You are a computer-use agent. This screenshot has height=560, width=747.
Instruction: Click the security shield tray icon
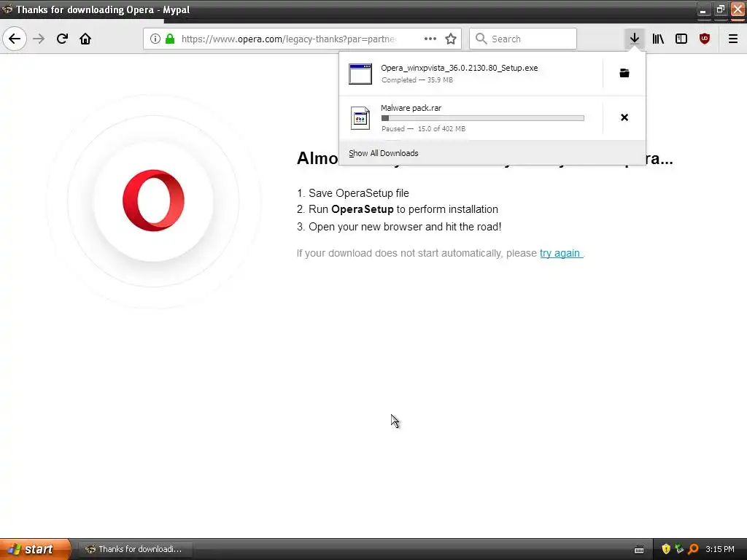(666, 549)
